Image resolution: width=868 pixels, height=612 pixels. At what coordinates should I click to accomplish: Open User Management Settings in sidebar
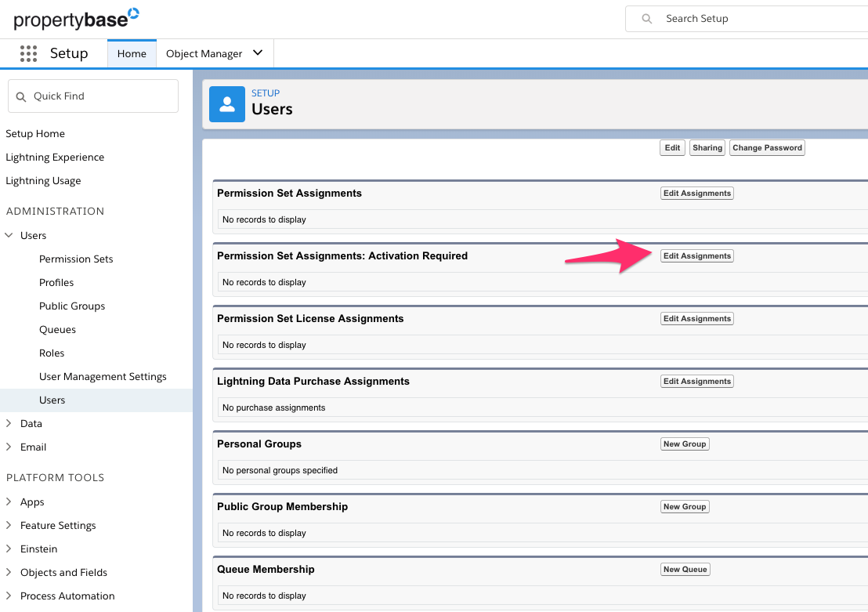[103, 377]
